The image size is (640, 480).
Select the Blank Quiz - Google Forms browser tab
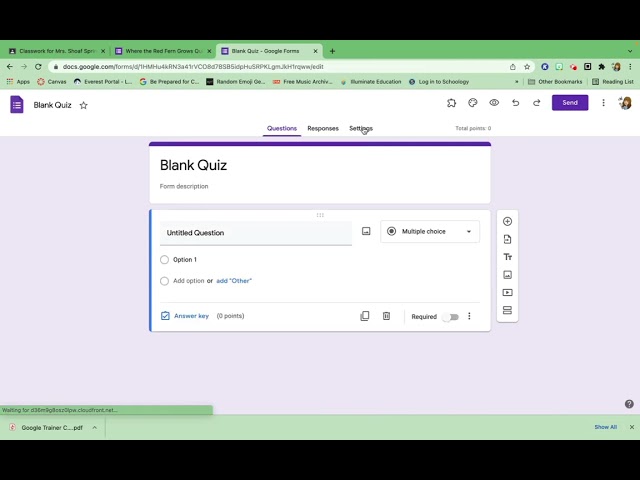(269, 51)
